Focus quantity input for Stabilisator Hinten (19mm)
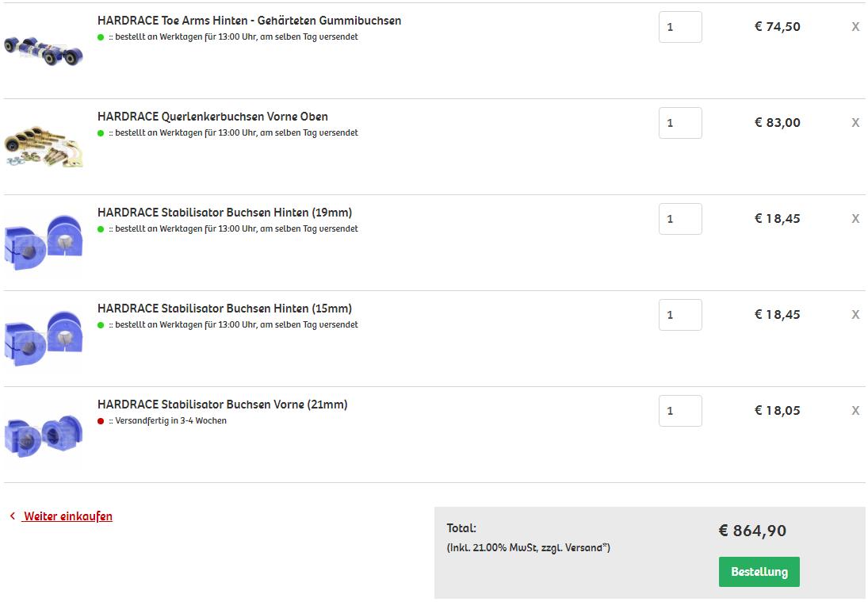 680,219
